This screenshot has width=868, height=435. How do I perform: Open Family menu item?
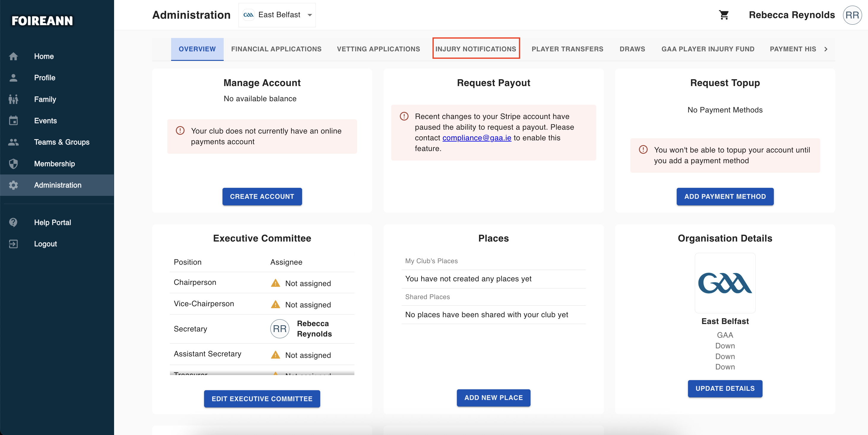(x=57, y=99)
